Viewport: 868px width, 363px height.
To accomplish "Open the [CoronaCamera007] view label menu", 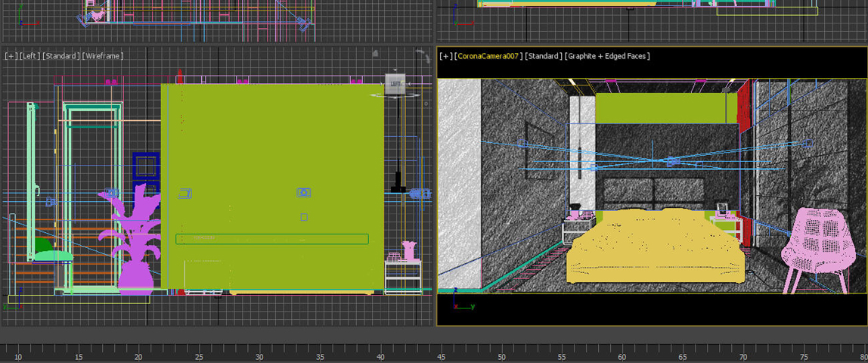I will [x=488, y=56].
